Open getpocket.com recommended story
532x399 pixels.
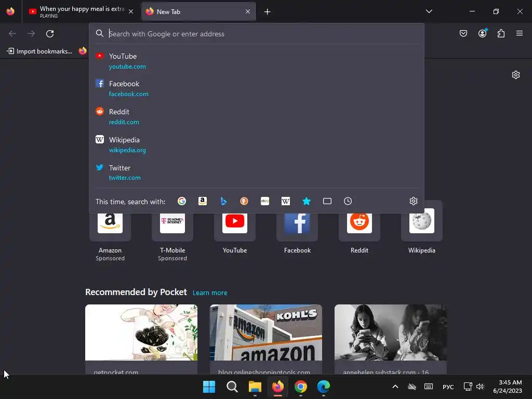(141, 339)
